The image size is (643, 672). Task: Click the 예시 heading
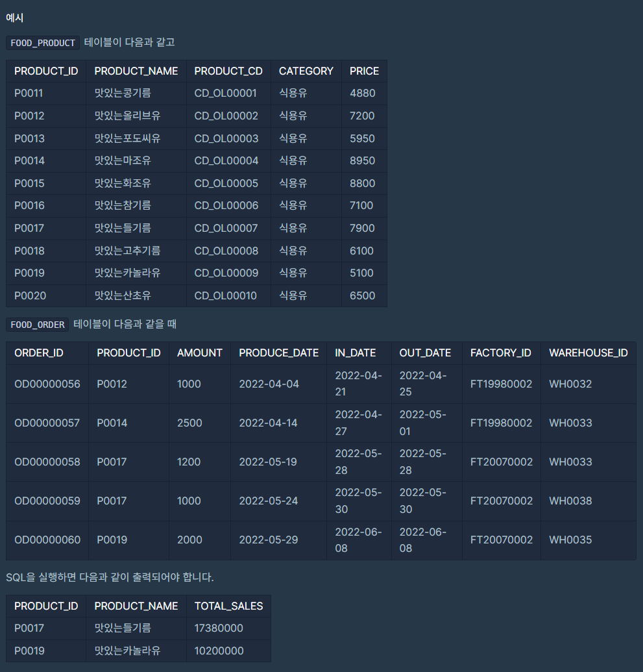pyautogui.click(x=14, y=18)
